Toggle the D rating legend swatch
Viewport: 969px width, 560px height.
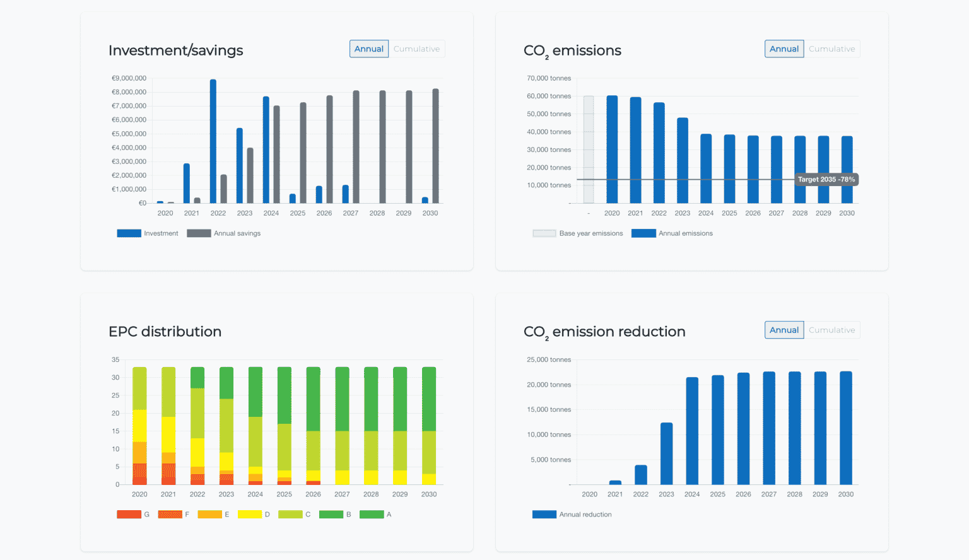tap(250, 515)
